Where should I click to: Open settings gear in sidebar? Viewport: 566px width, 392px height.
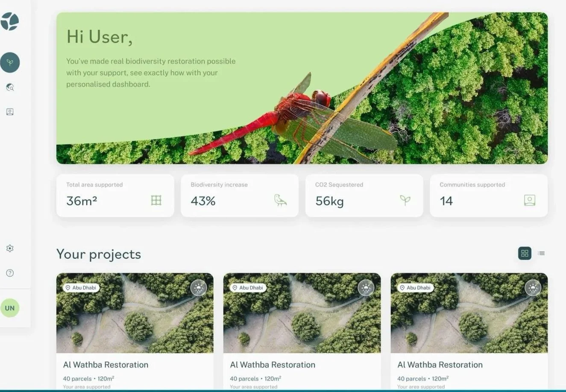point(10,248)
